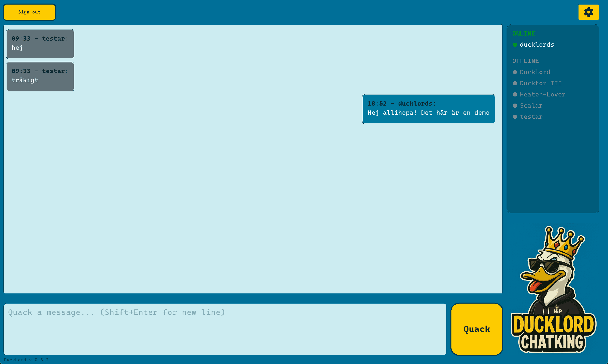This screenshot has height=364, width=608.
Task: Click the ONLINE section header
Action: [524, 34]
